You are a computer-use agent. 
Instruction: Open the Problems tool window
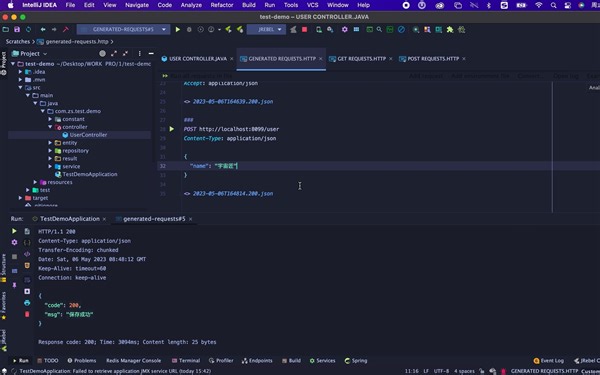click(x=82, y=360)
